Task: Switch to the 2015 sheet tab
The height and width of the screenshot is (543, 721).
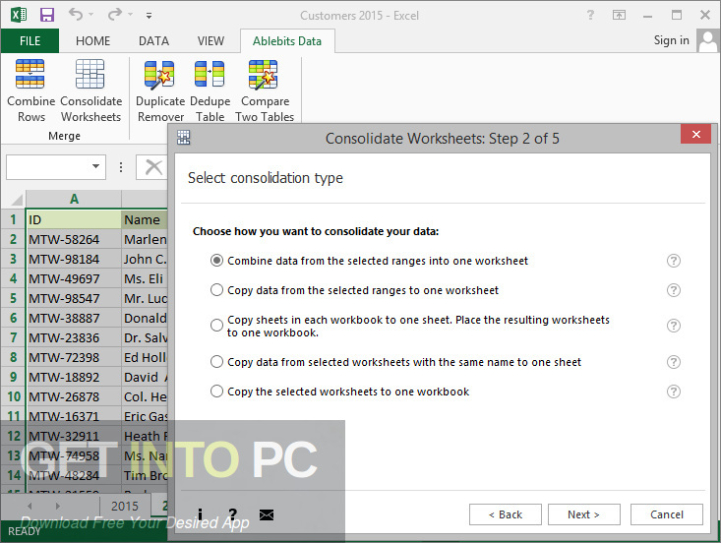Action: click(x=125, y=506)
